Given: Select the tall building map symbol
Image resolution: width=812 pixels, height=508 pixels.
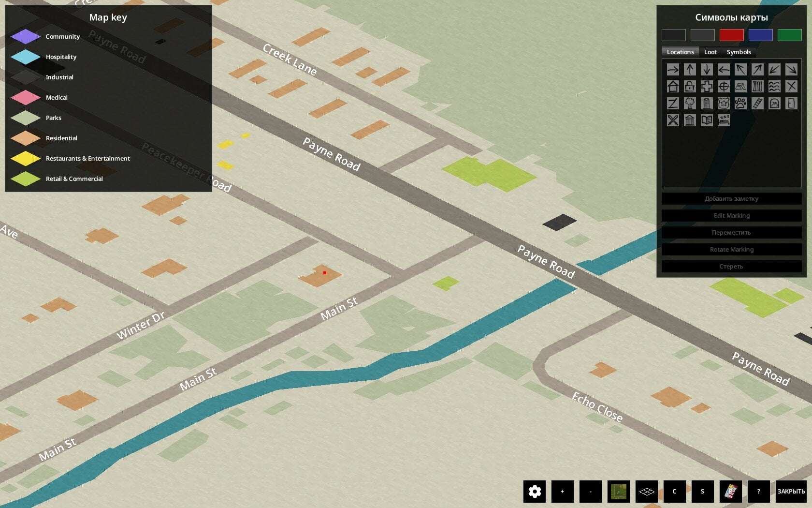Looking at the screenshot, I should coord(707,104).
